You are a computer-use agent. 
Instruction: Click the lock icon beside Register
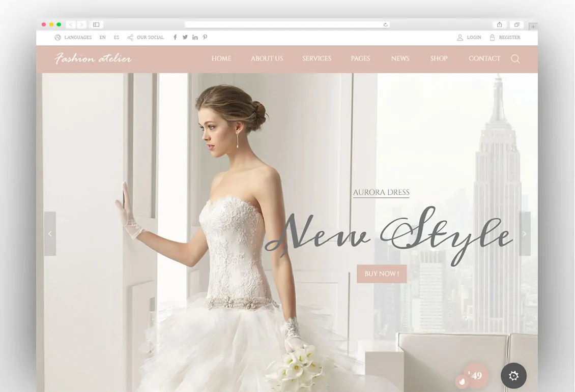(493, 37)
